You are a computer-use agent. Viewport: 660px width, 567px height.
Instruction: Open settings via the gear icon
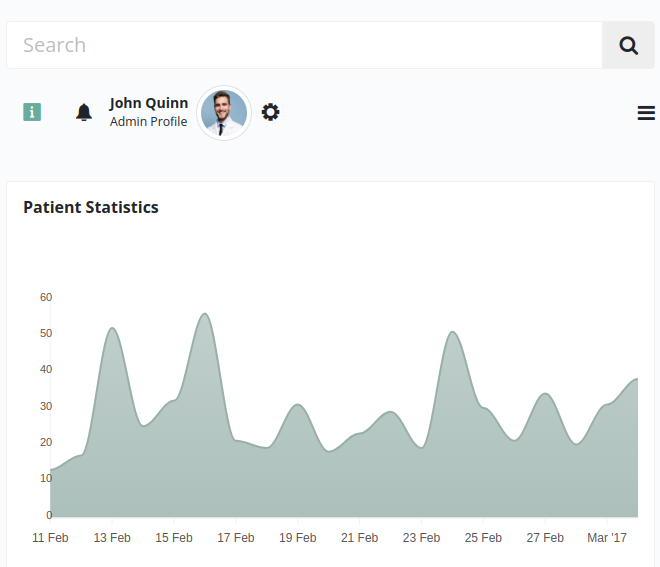(x=270, y=112)
